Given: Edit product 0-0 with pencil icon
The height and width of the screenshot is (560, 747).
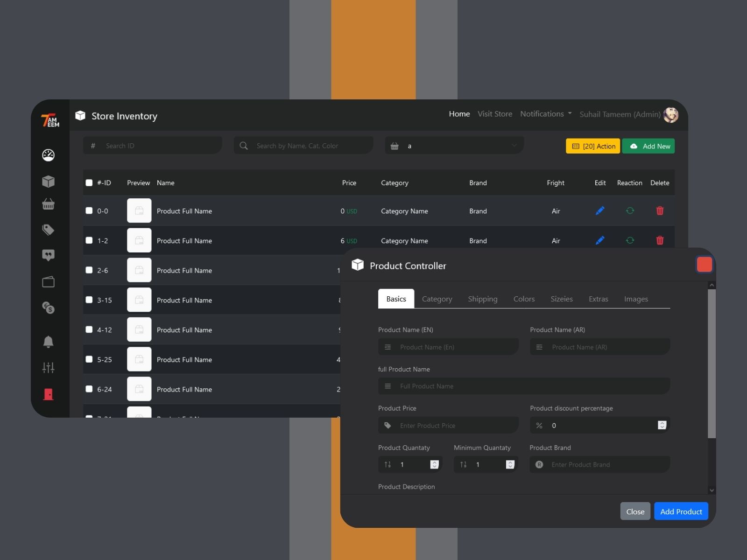Looking at the screenshot, I should [x=600, y=211].
